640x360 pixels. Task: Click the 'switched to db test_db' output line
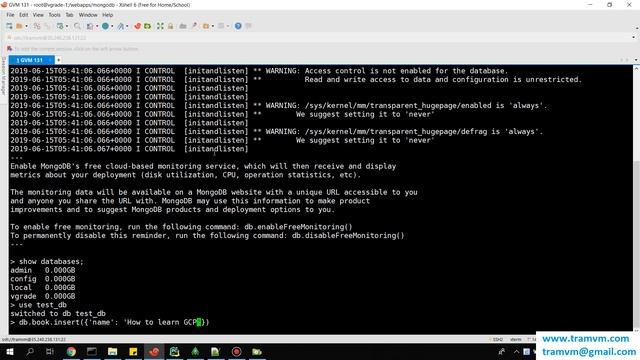tap(58, 313)
